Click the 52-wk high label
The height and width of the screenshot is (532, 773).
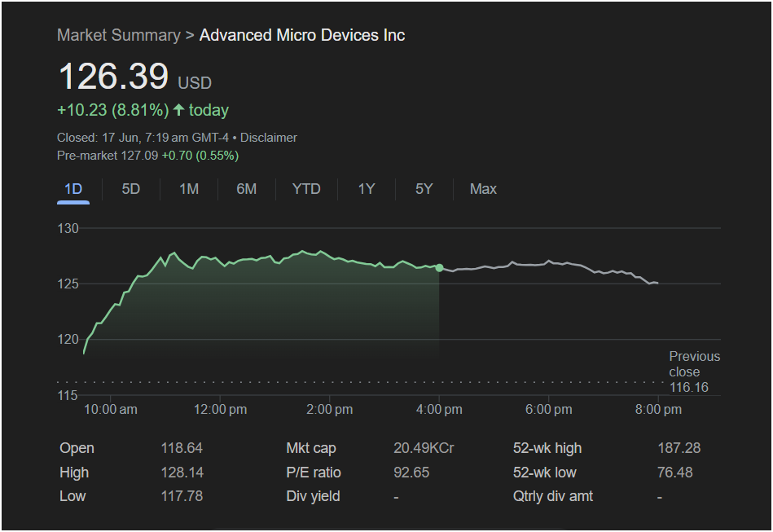[x=547, y=448]
